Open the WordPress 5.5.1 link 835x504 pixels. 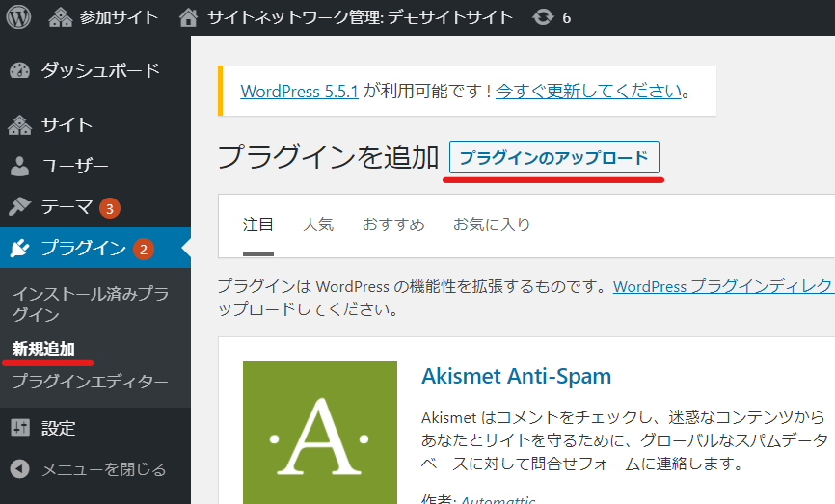click(x=299, y=91)
